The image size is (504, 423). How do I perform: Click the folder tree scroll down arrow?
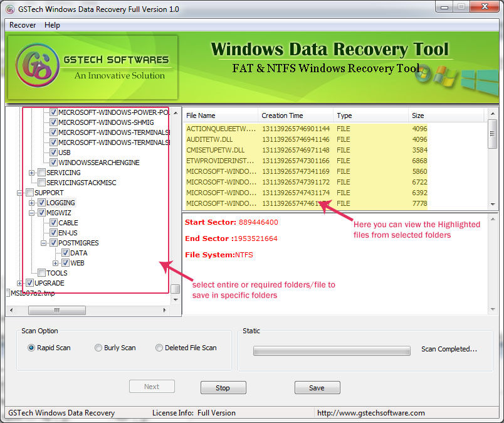click(x=176, y=300)
